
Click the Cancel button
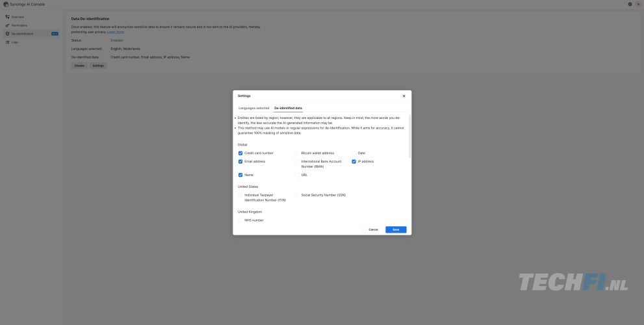pos(373,229)
